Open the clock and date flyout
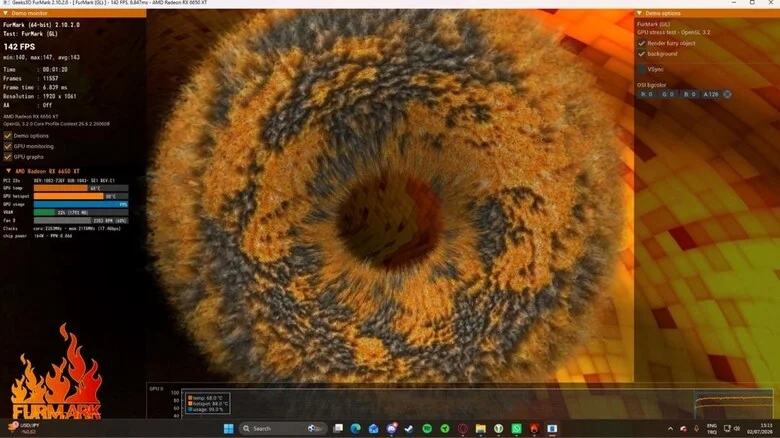780x438 pixels. 760,429
